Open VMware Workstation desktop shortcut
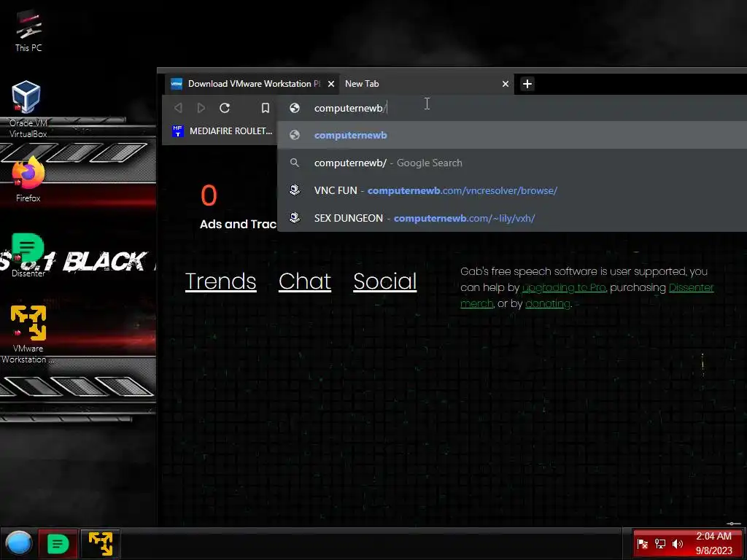The width and height of the screenshot is (747, 560). pos(28,335)
